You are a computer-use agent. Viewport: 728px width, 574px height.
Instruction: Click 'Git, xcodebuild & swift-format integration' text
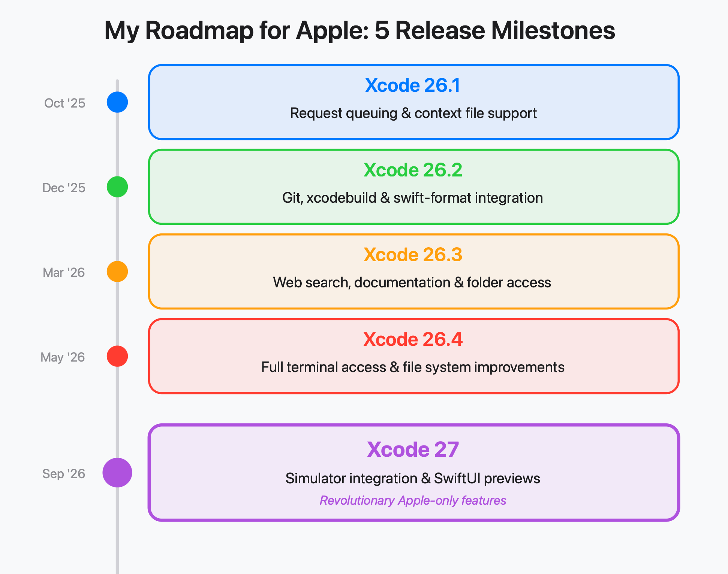coord(413,198)
